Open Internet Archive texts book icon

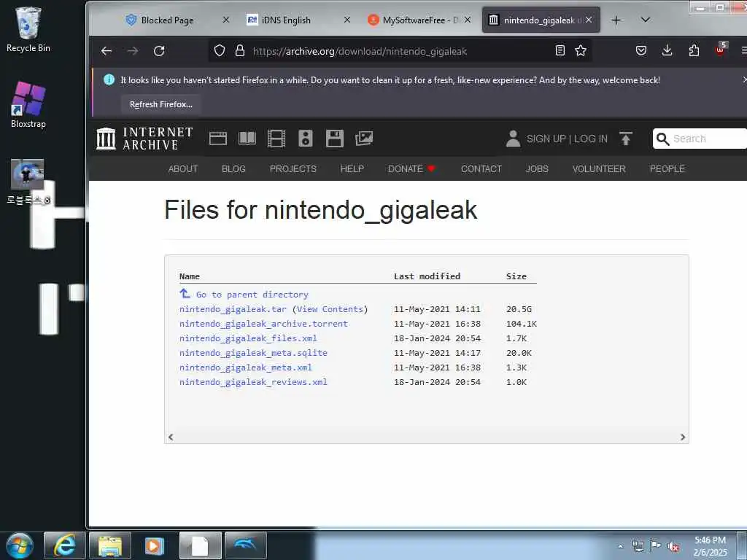point(247,139)
